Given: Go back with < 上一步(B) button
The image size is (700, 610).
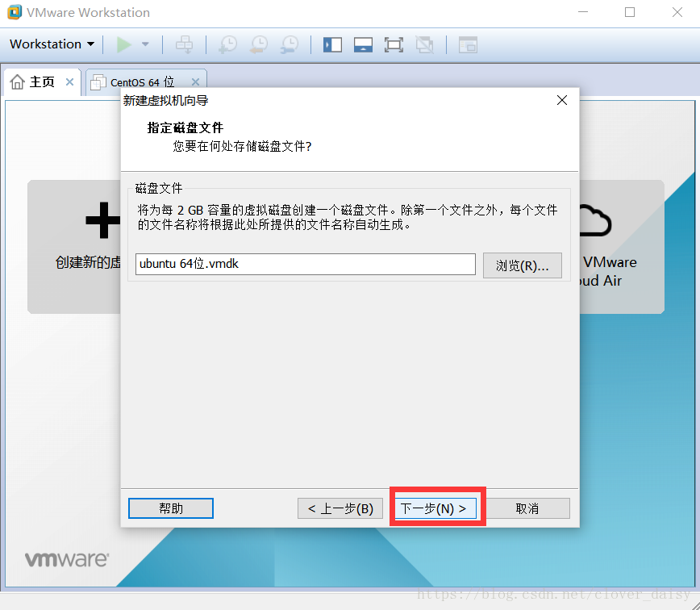Looking at the screenshot, I should (x=340, y=508).
